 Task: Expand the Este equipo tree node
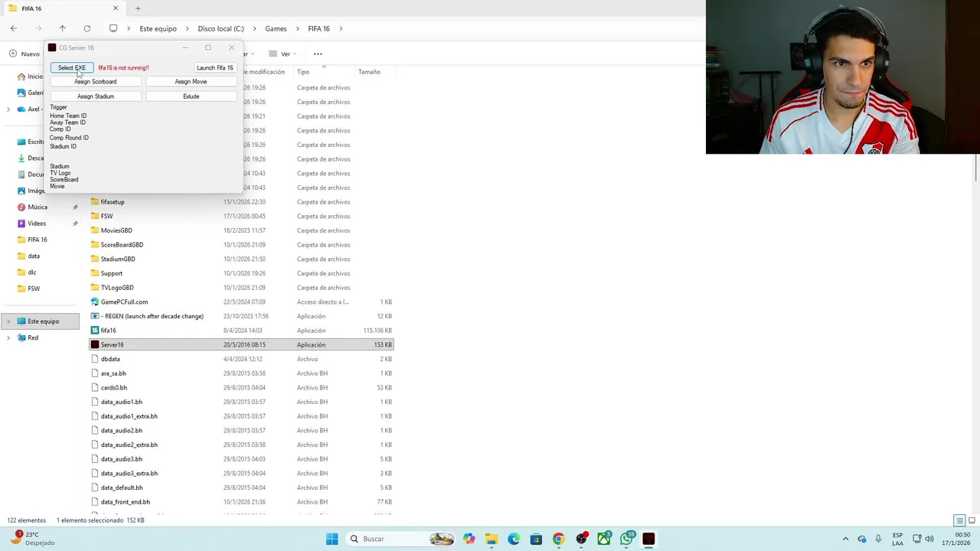click(x=8, y=321)
